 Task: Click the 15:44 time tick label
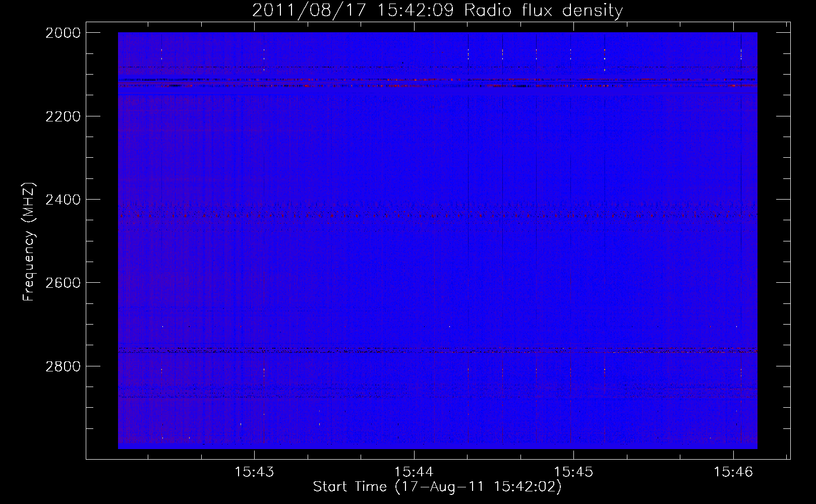pyautogui.click(x=414, y=472)
